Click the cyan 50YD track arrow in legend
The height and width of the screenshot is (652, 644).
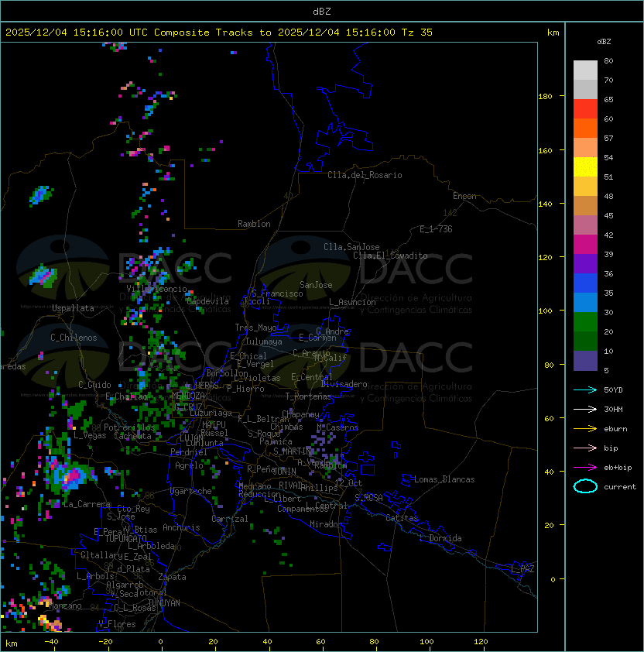[585, 389]
